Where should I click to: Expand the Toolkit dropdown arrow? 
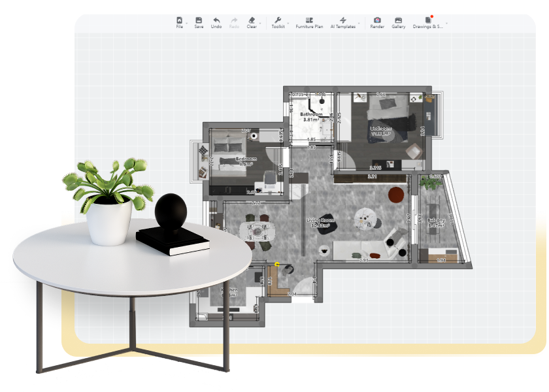coord(289,23)
